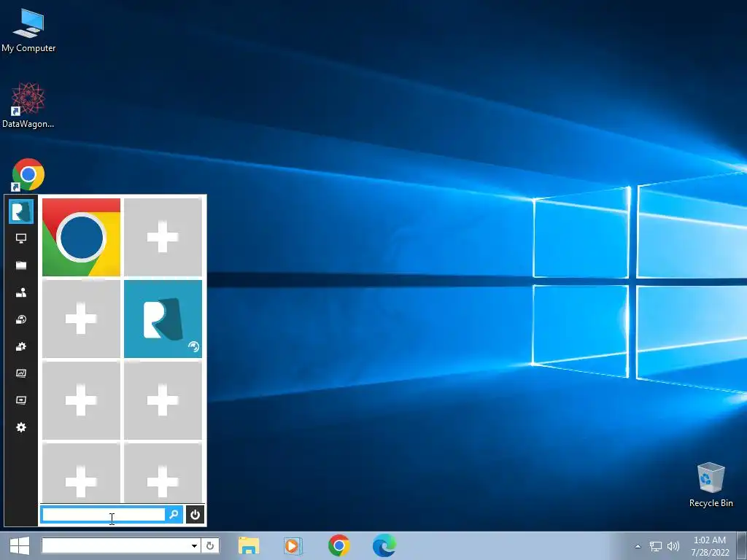The height and width of the screenshot is (560, 747).
Task: Show hidden system tray icons arrow
Action: (638, 546)
